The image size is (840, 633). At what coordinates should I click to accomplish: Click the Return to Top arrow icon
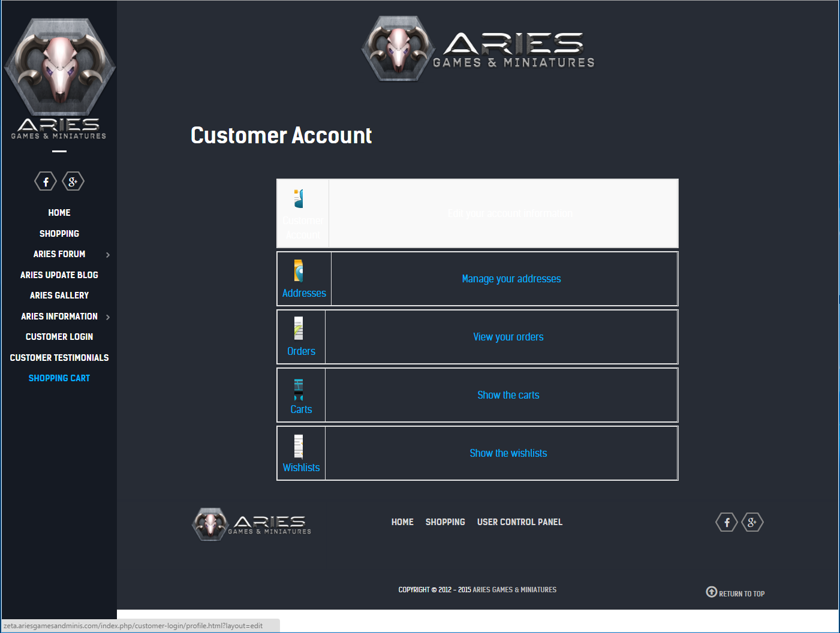pyautogui.click(x=712, y=592)
